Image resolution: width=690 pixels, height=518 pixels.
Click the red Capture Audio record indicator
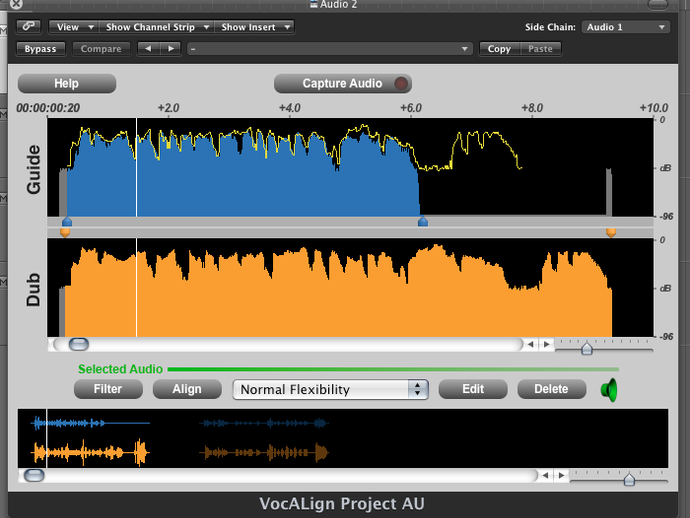[x=401, y=84]
